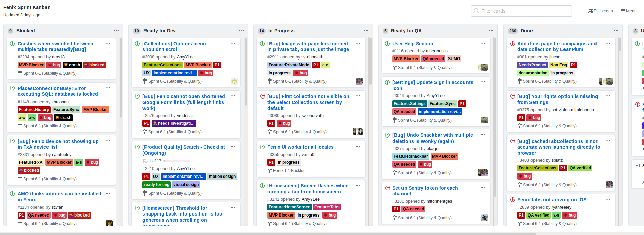The width and height of the screenshot is (644, 235).
Task: Click assignee avatar on Collections Options menu card
Action: (234, 81)
